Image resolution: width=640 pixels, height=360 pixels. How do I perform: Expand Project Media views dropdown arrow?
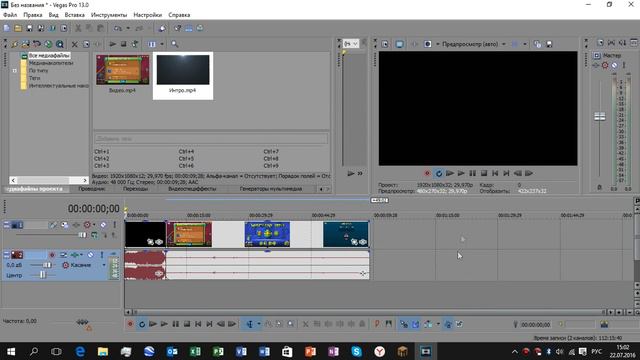click(162, 44)
